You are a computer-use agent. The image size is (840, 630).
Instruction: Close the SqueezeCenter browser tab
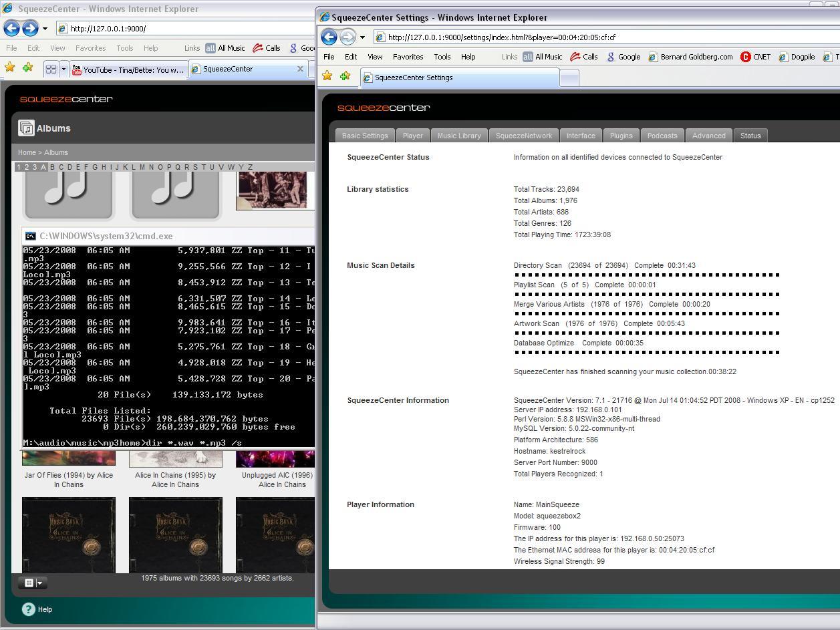point(300,69)
